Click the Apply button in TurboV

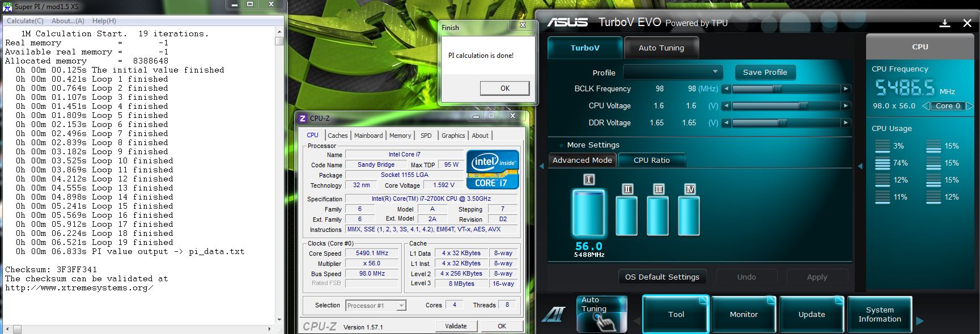click(817, 277)
